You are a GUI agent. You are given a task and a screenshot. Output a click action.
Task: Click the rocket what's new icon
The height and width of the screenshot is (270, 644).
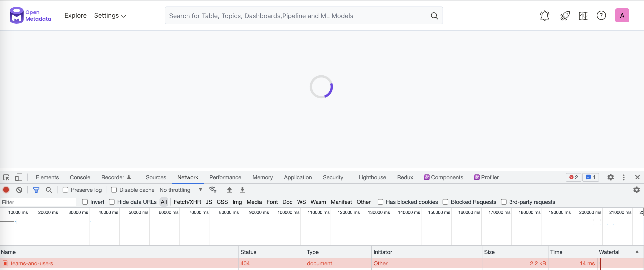(565, 16)
